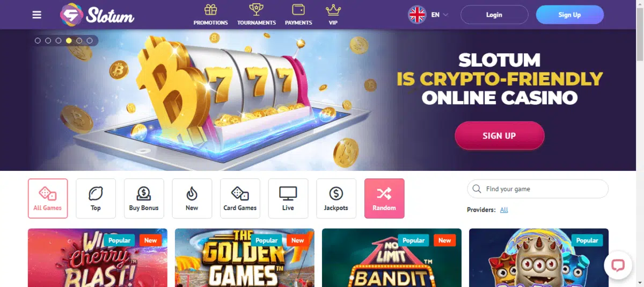Click the UK flag language selector
Image resolution: width=644 pixels, height=287 pixels.
coord(417,15)
